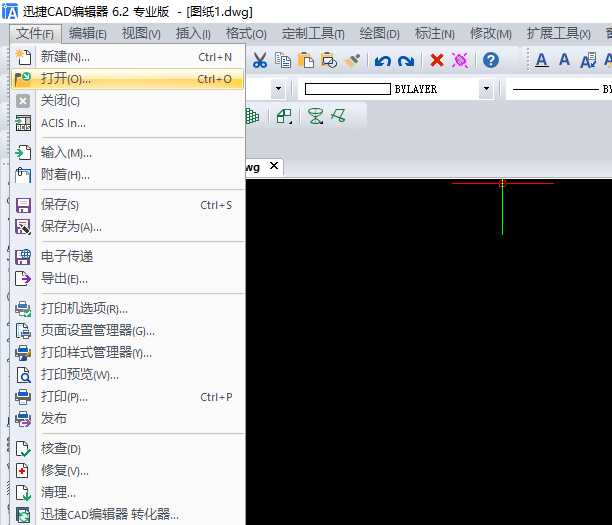Image resolution: width=612 pixels, height=525 pixels.
Task: Open the 绘图(D) Draw menu
Action: 379,34
